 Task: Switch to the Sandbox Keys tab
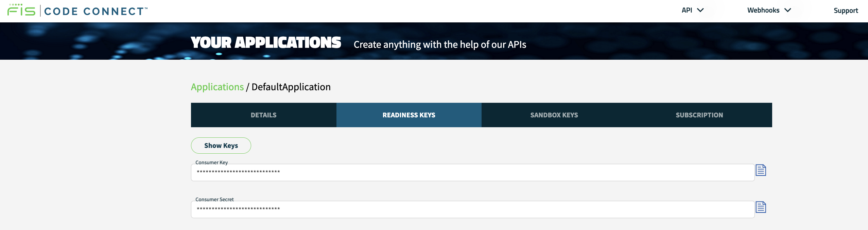(554, 115)
